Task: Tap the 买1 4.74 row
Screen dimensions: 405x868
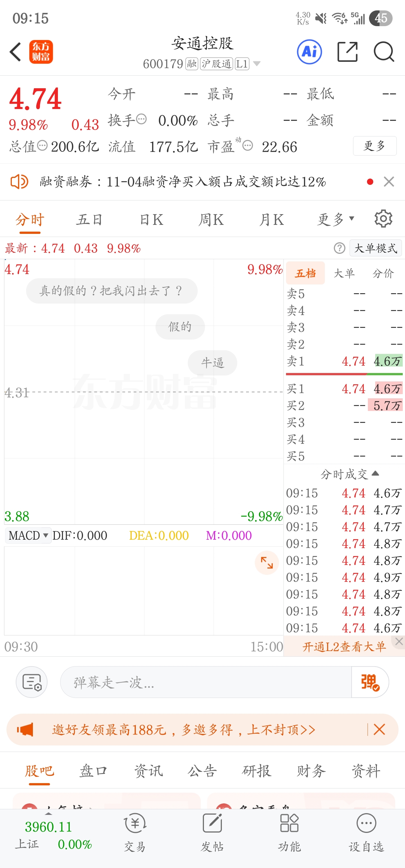Action: [x=344, y=389]
